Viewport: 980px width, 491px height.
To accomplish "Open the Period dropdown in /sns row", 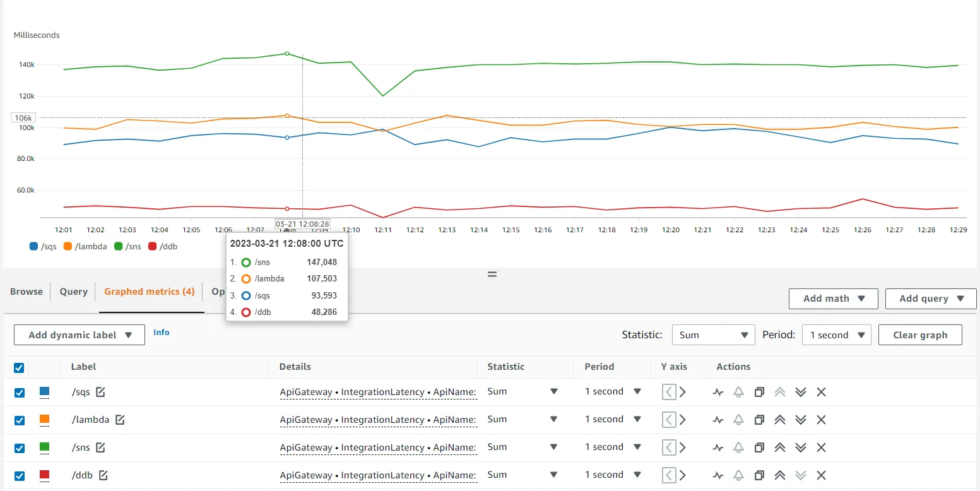I will 613,447.
